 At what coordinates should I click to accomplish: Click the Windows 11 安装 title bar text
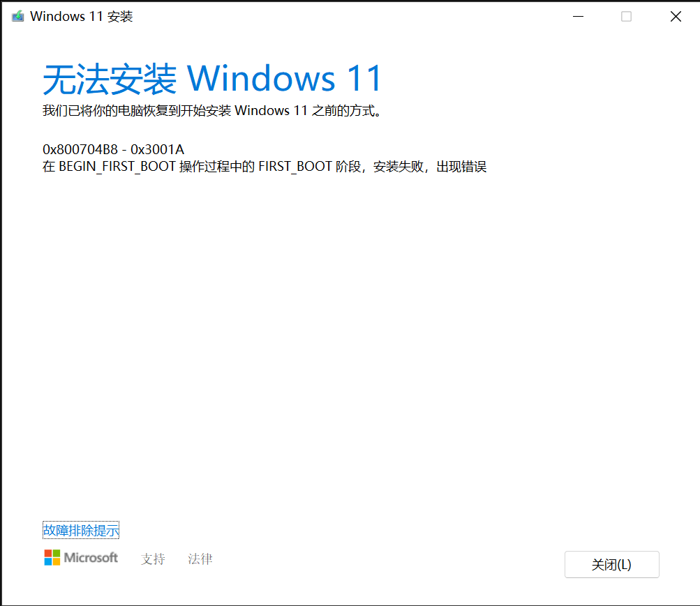pyautogui.click(x=81, y=17)
